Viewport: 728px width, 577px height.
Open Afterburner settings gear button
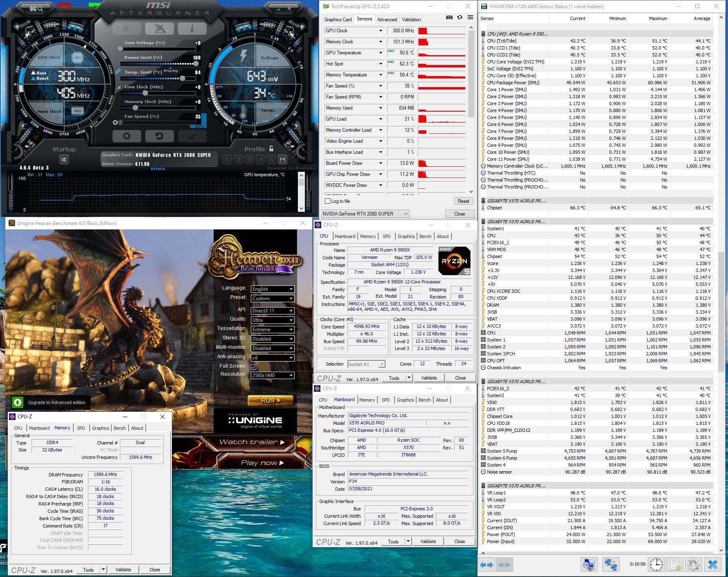pyautogui.click(x=126, y=136)
